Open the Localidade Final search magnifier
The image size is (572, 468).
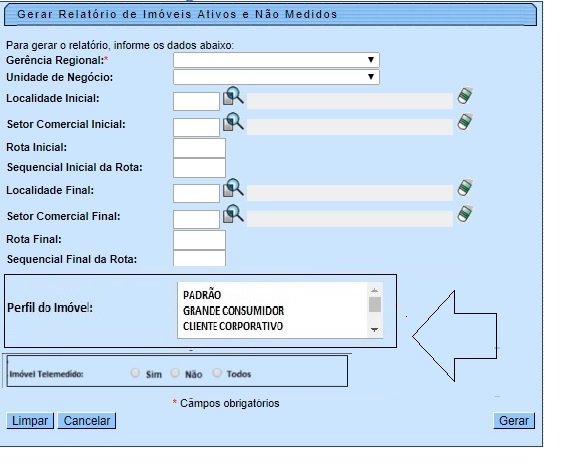233,188
